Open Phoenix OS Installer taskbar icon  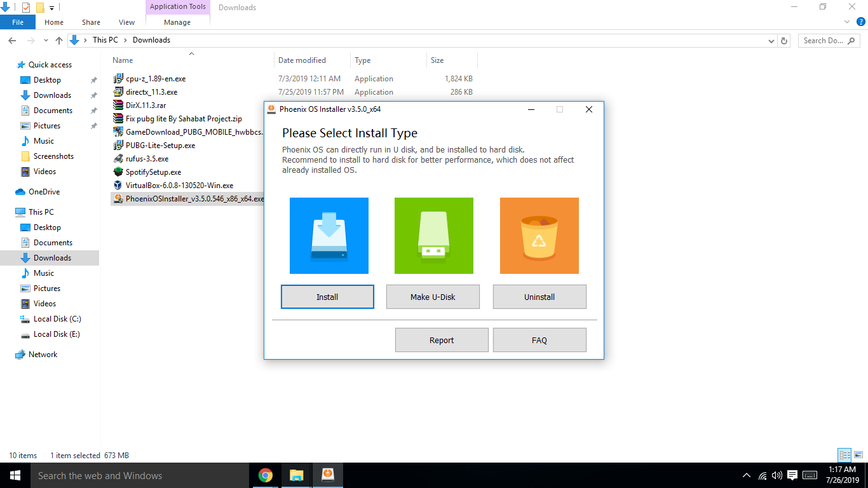click(x=328, y=475)
